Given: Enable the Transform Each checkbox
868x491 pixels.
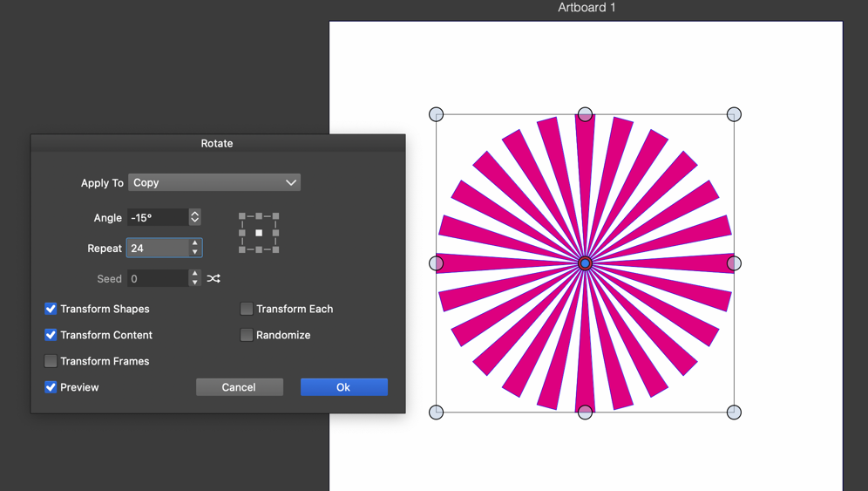Looking at the screenshot, I should (x=247, y=309).
